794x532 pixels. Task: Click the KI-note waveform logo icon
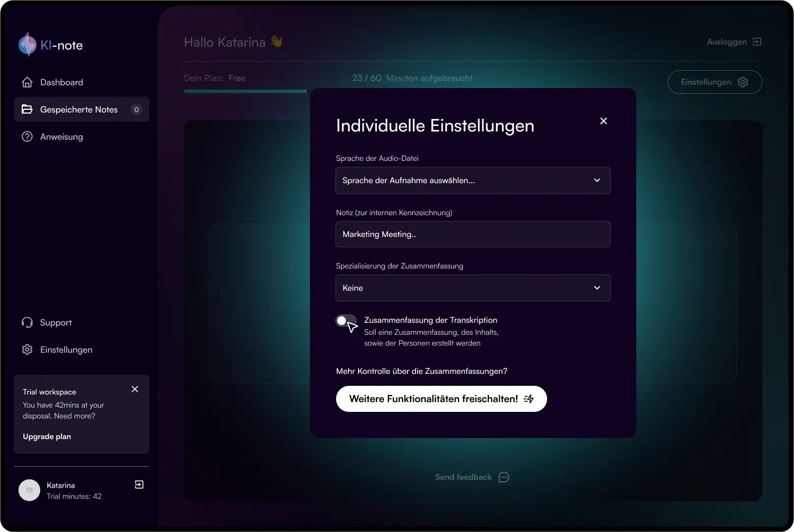(27, 45)
